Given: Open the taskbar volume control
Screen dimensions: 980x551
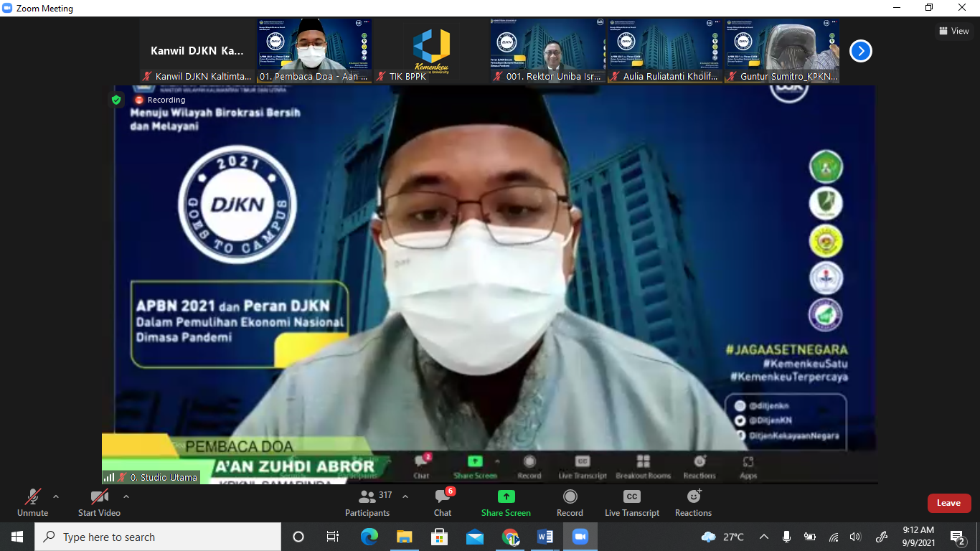Looking at the screenshot, I should (x=855, y=537).
